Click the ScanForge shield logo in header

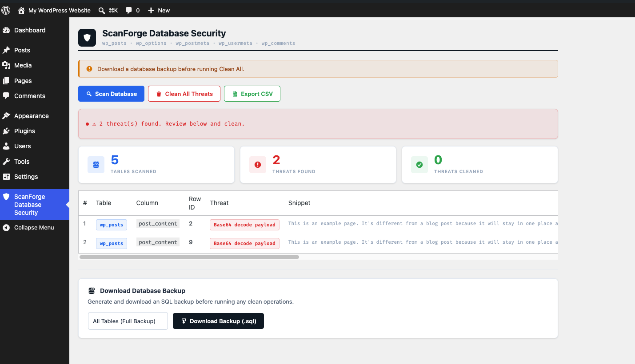[x=87, y=38]
